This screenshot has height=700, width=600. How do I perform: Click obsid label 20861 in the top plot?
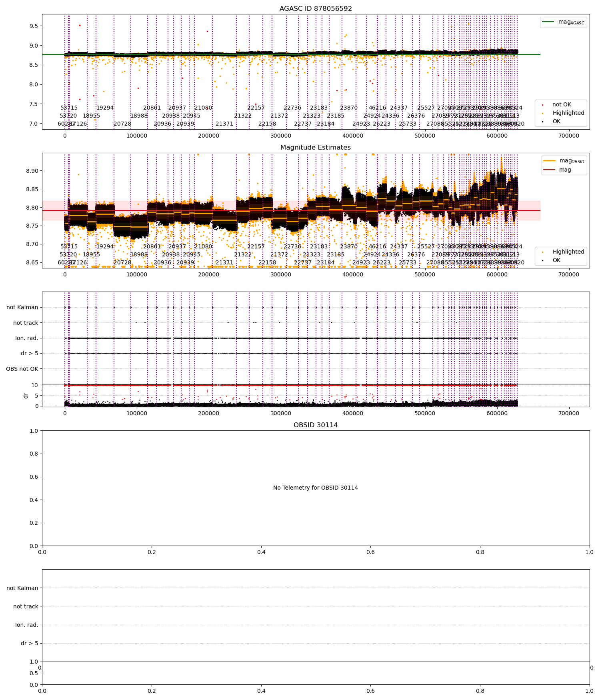(152, 108)
